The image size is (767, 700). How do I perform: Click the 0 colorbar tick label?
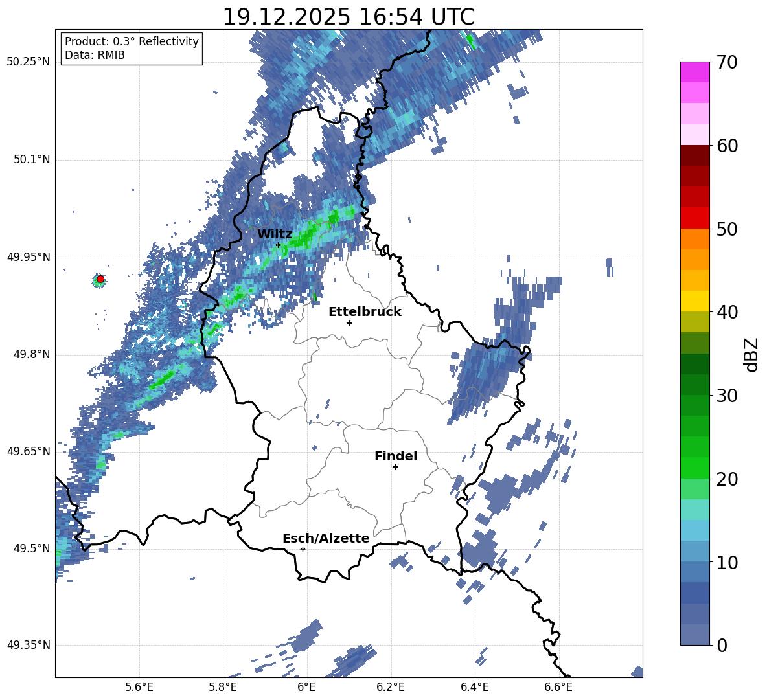click(722, 646)
